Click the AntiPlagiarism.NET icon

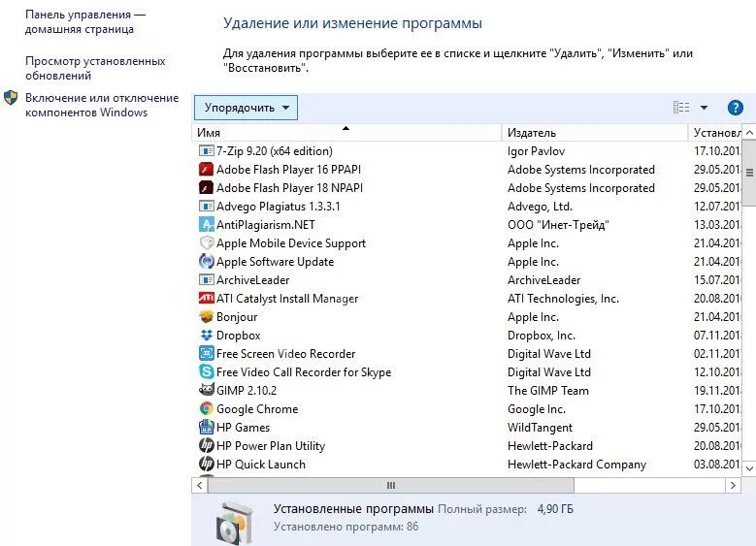point(207,225)
